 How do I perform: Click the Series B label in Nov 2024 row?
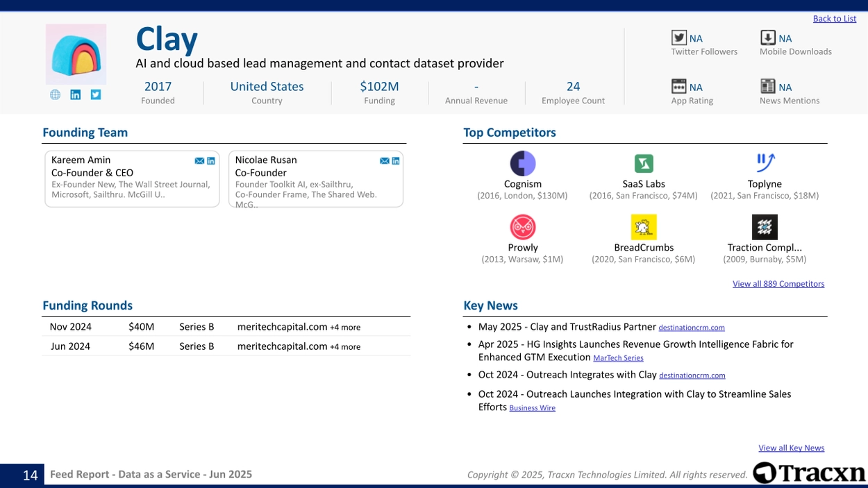[197, 327]
